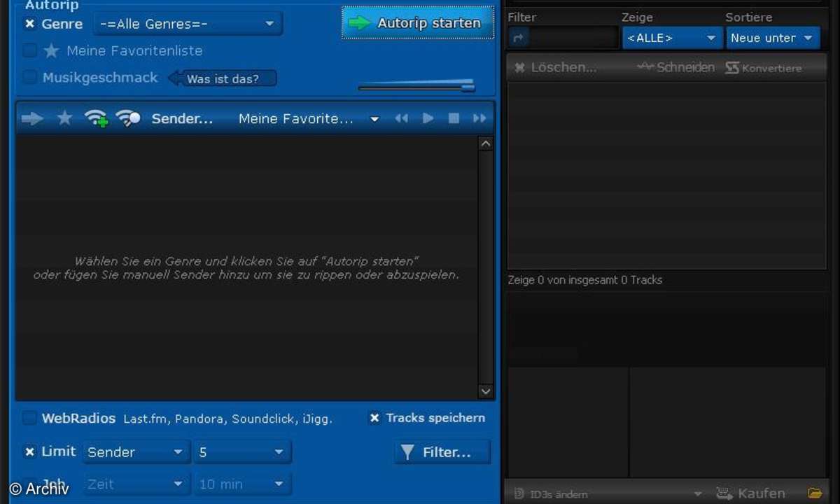Add a station with the green plus icon
The width and height of the screenshot is (840, 504).
pyautogui.click(x=97, y=118)
